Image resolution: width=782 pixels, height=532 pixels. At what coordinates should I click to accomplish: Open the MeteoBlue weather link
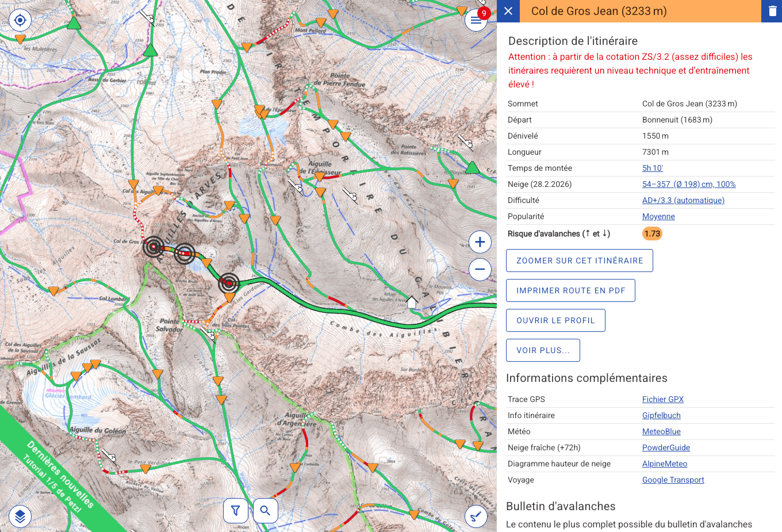click(661, 431)
